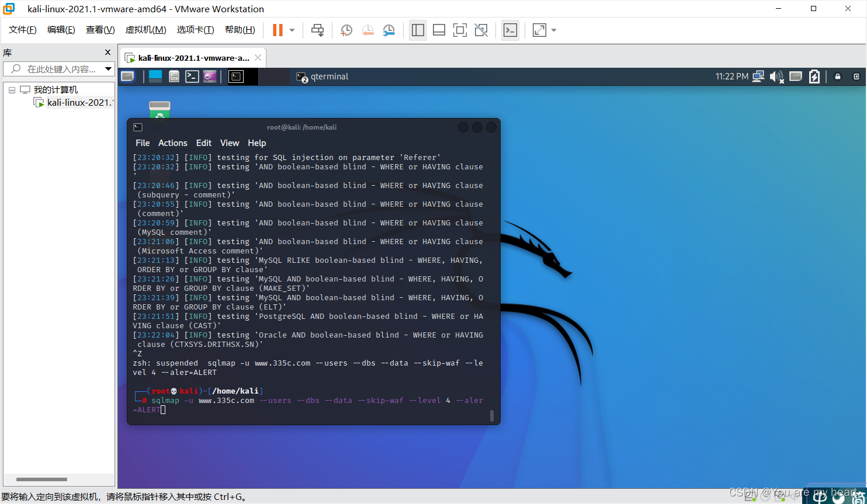Image resolution: width=867 pixels, height=504 pixels.
Task: Click the 11:22 PM clock
Action: click(x=732, y=77)
